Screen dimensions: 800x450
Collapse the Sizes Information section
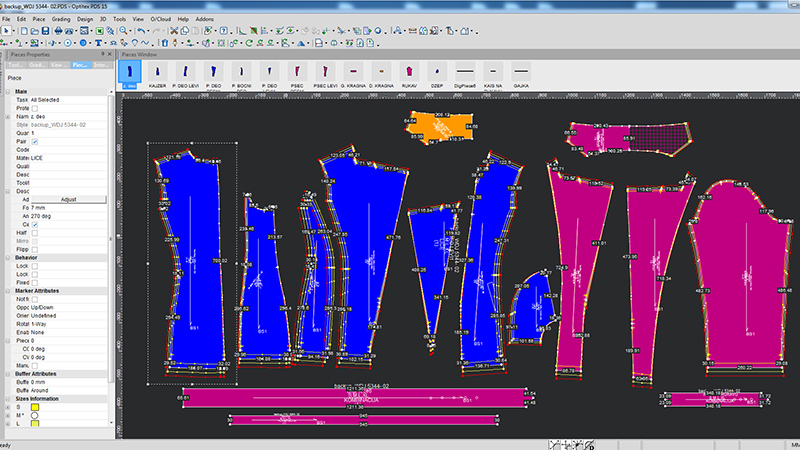click(9, 398)
